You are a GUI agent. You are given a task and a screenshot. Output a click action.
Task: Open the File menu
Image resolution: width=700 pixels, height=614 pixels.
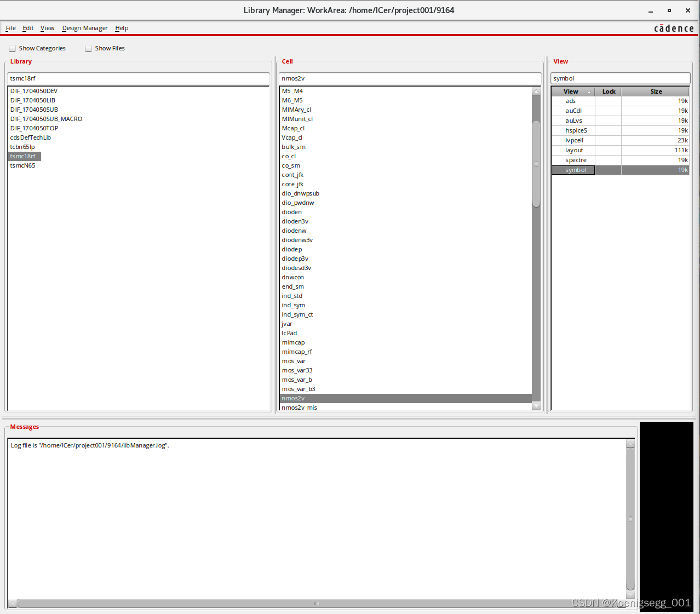10,28
